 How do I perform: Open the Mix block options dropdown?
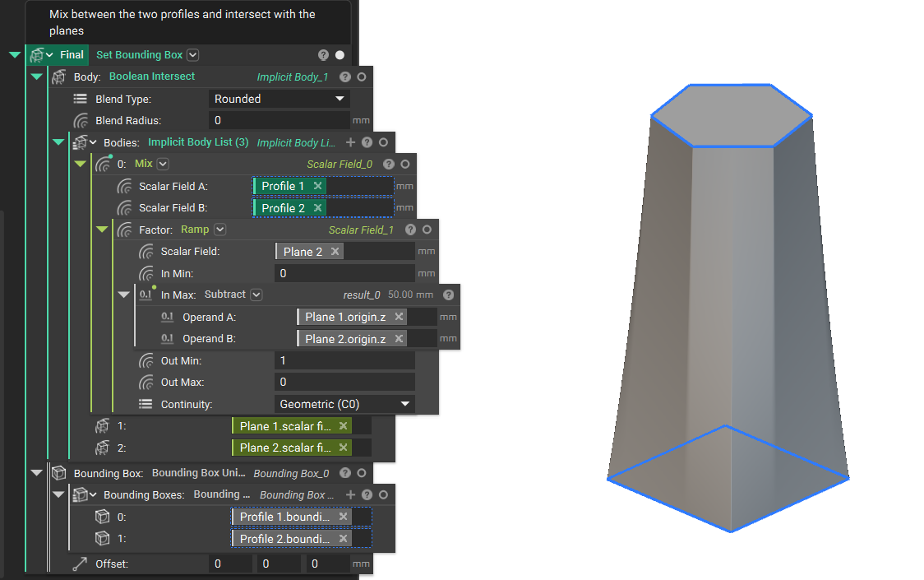click(x=164, y=164)
